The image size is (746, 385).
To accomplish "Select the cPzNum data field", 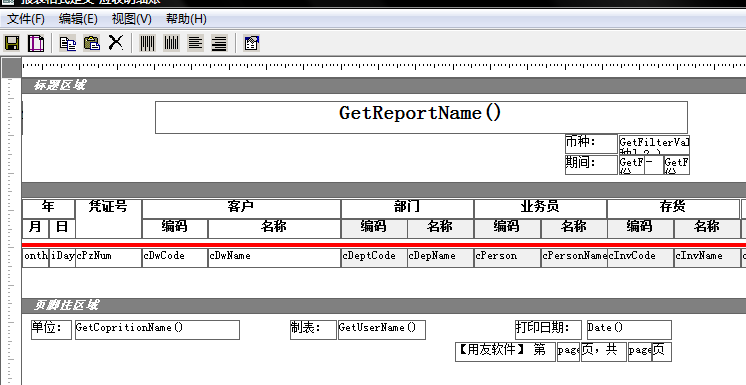I will click(x=108, y=257).
